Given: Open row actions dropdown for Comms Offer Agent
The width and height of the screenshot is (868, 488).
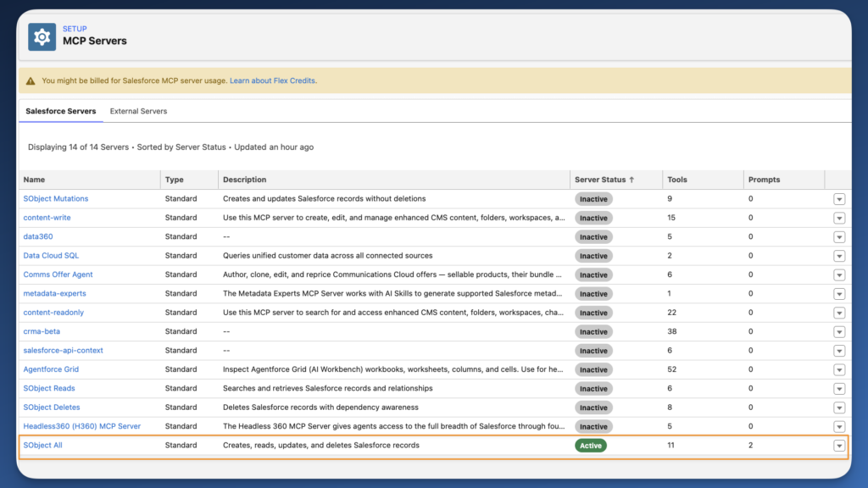Looking at the screenshot, I should pos(839,275).
